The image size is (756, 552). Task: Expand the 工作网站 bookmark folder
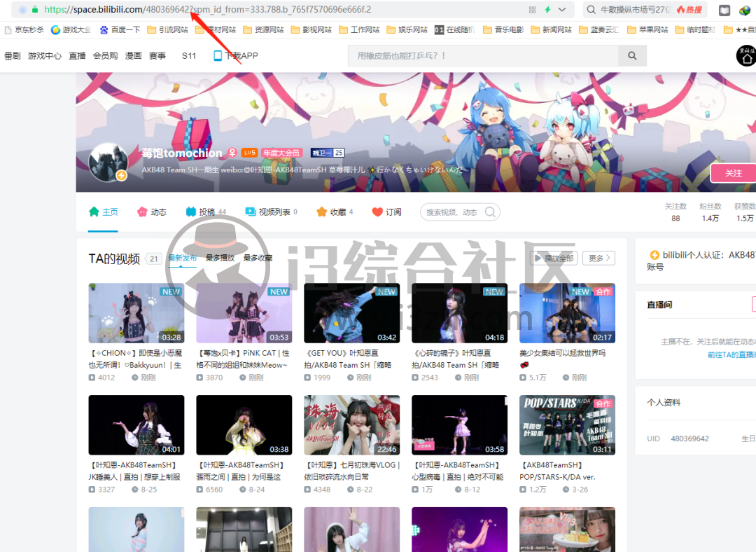click(x=359, y=30)
